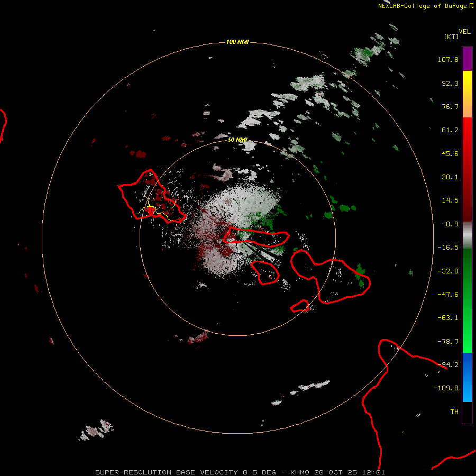Image resolution: width=476 pixels, height=476 pixels.
Task: Pick the yellow-orange segment of the color bar
Action: pyautogui.click(x=467, y=94)
